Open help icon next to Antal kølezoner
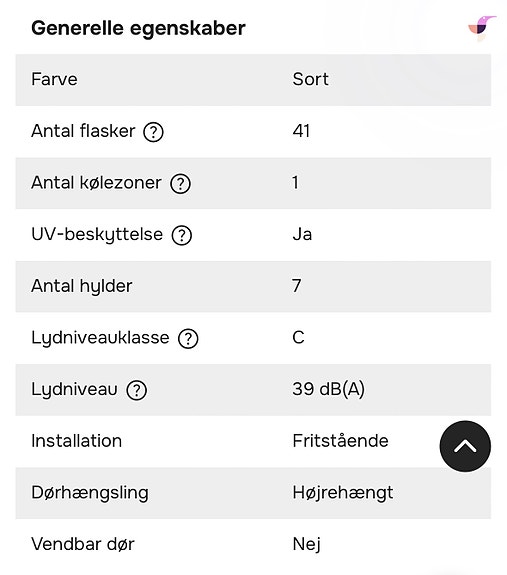Image resolution: width=507 pixels, height=575 pixels. pyautogui.click(x=180, y=184)
